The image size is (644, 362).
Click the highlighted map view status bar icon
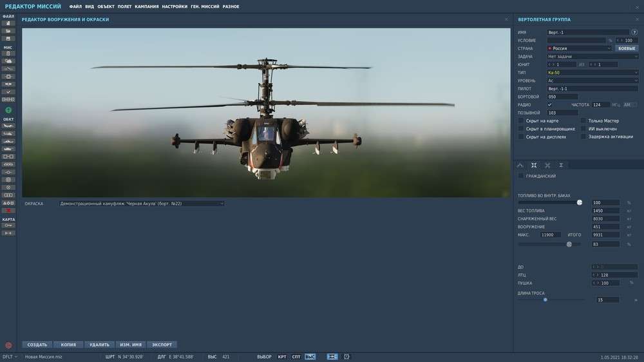[x=332, y=357]
